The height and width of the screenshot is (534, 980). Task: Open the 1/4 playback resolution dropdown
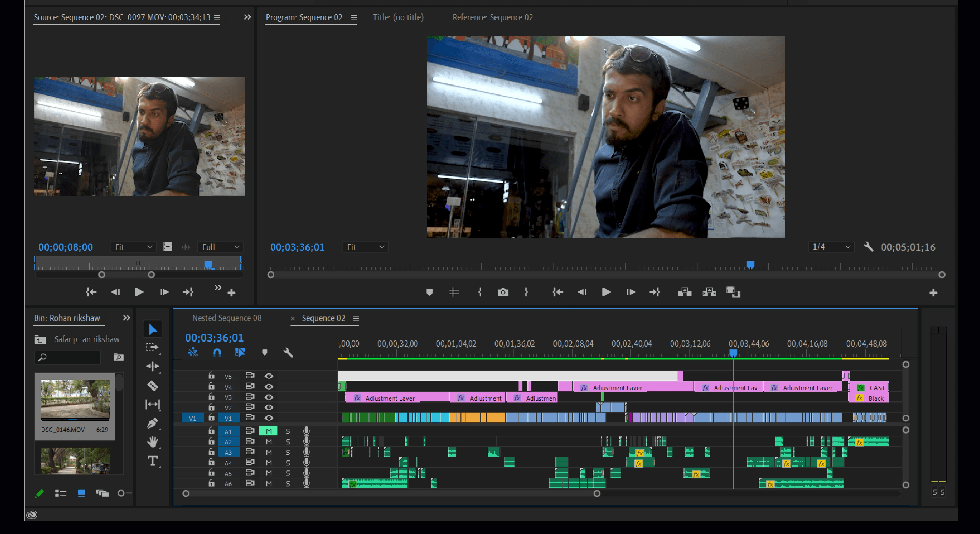tap(831, 247)
